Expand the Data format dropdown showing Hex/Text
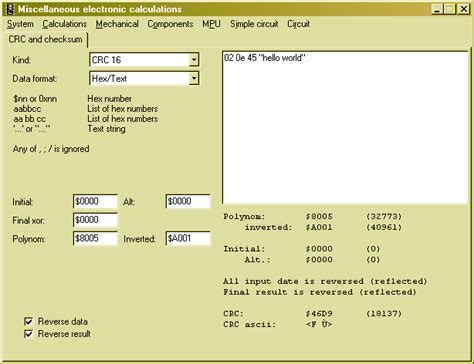Screen dimensions: 474x364 point(194,79)
